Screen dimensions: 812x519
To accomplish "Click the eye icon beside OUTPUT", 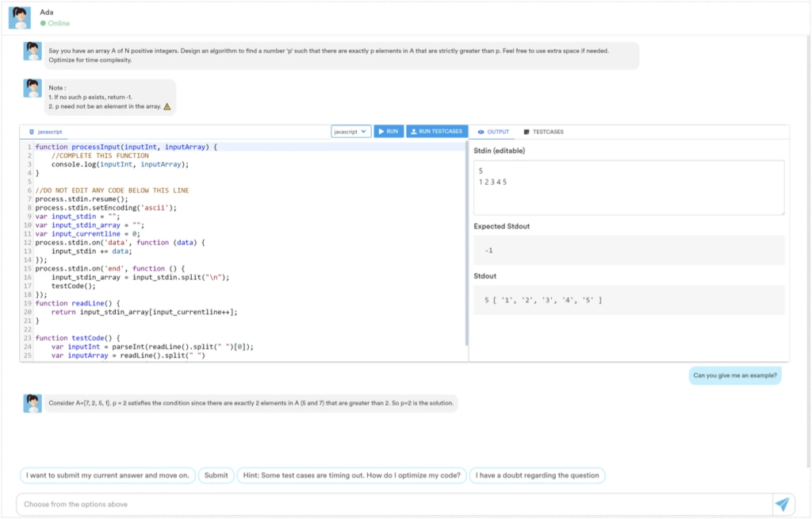I will (481, 132).
